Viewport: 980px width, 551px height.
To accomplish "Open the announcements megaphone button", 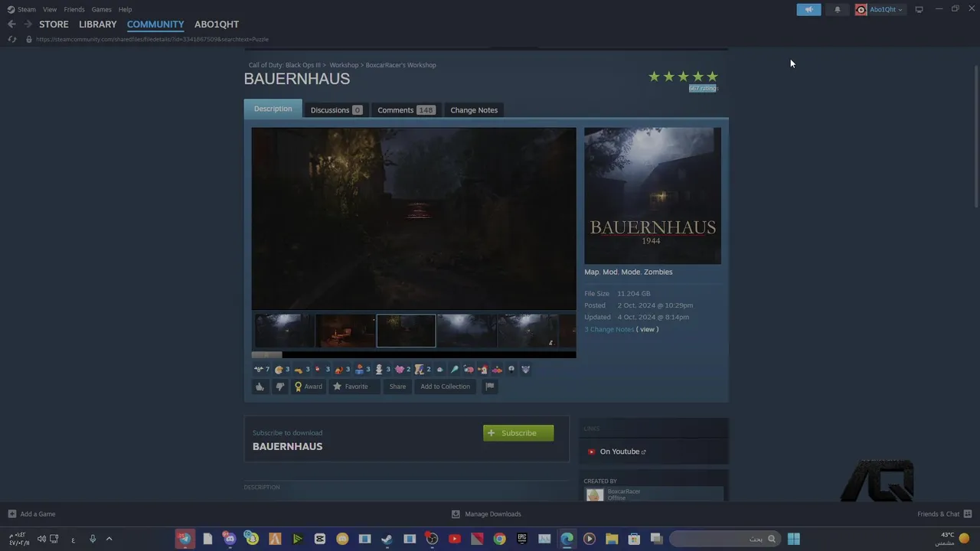I will point(808,9).
